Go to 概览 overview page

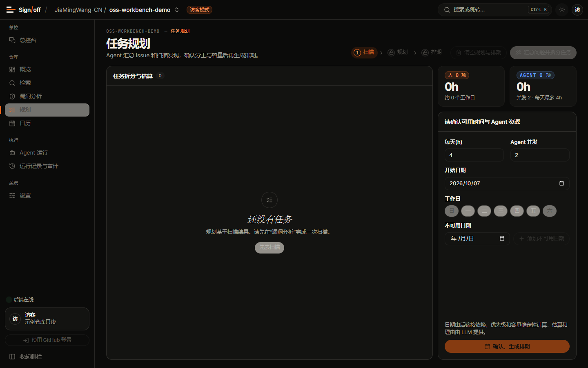tap(47, 70)
